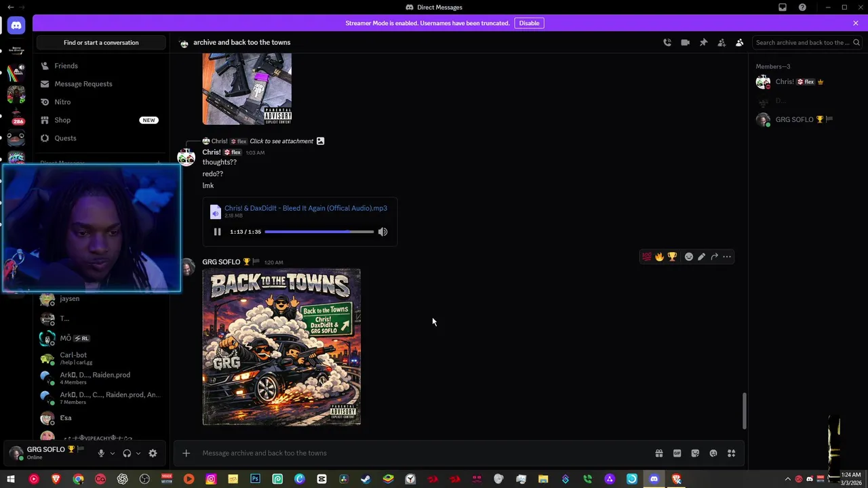868x488 pixels.
Task: Open the emoji picker in message box
Action: [713, 453]
